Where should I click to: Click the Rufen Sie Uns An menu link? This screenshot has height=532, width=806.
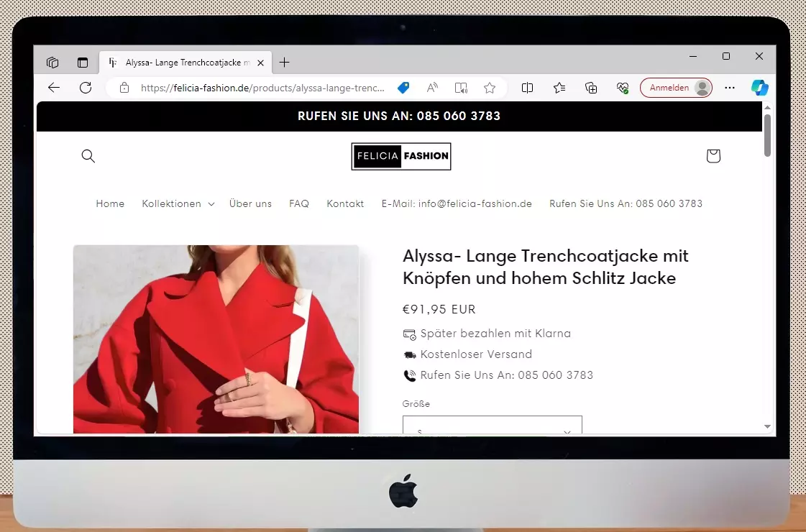point(626,203)
